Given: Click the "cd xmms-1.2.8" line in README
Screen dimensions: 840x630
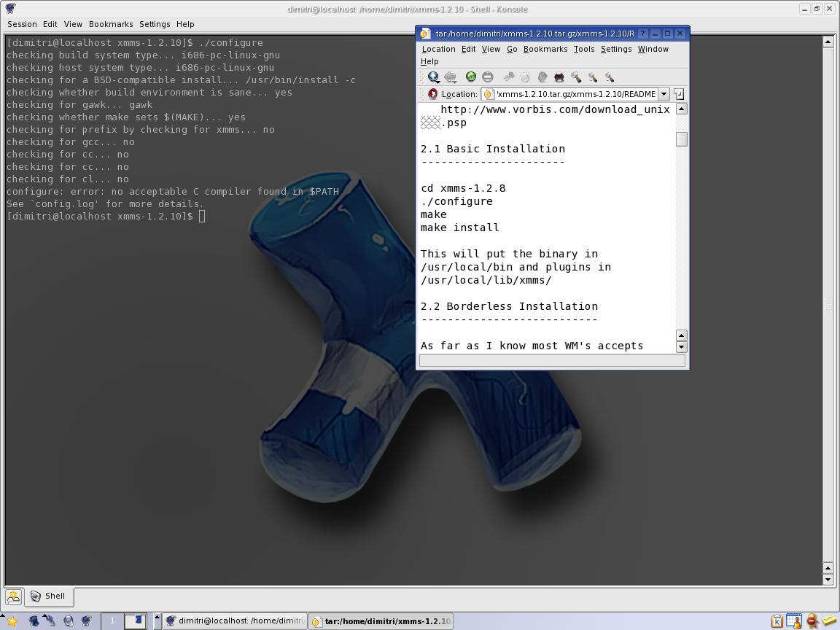Looking at the screenshot, I should click(463, 188).
